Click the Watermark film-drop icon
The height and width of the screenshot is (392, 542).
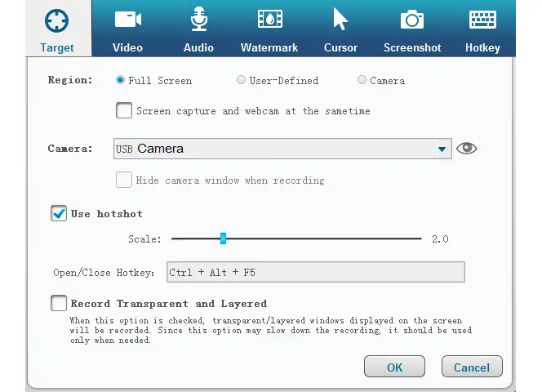(x=270, y=19)
